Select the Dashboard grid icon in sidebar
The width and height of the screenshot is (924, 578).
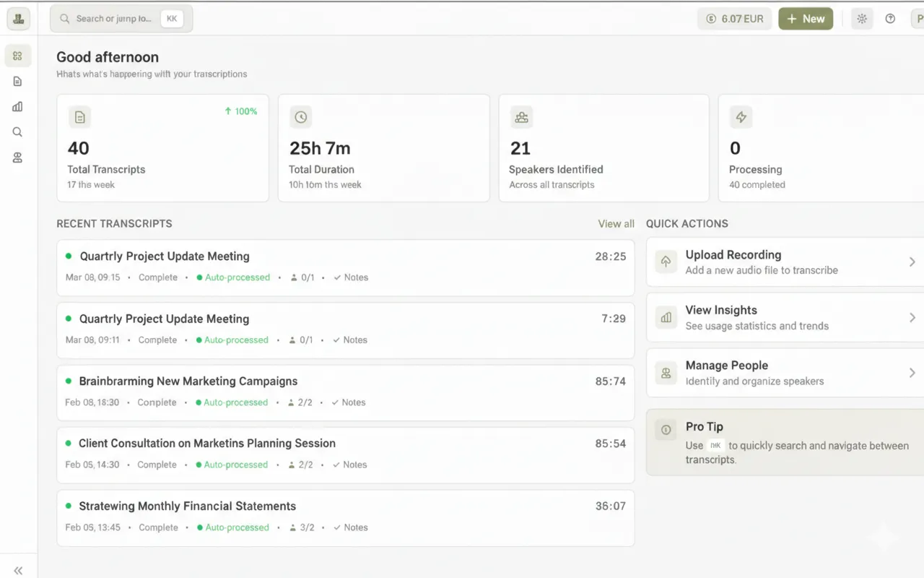click(x=18, y=56)
